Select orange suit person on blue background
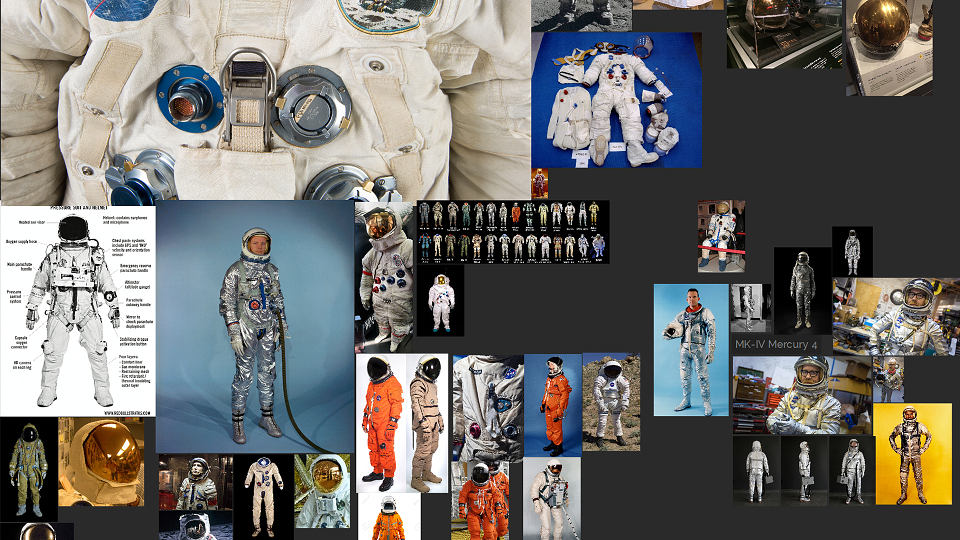 pyautogui.click(x=553, y=405)
